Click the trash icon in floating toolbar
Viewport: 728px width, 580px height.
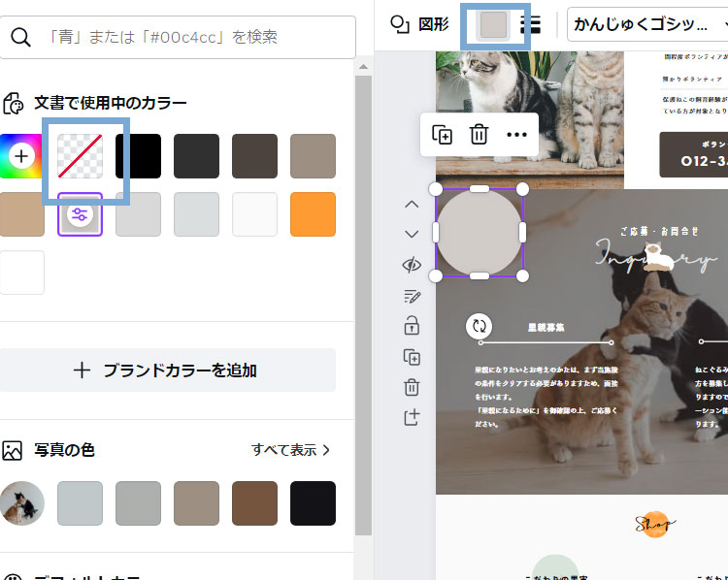pyautogui.click(x=479, y=135)
